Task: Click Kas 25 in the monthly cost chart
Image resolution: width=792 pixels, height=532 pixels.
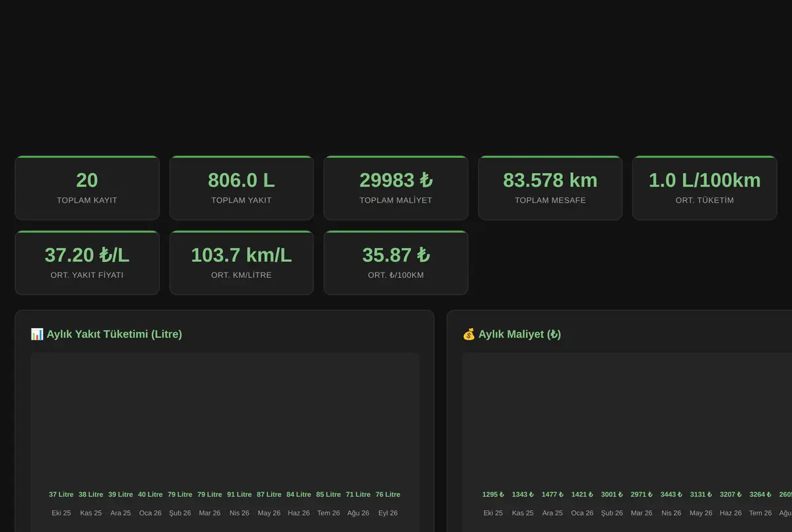Action: 523,513
